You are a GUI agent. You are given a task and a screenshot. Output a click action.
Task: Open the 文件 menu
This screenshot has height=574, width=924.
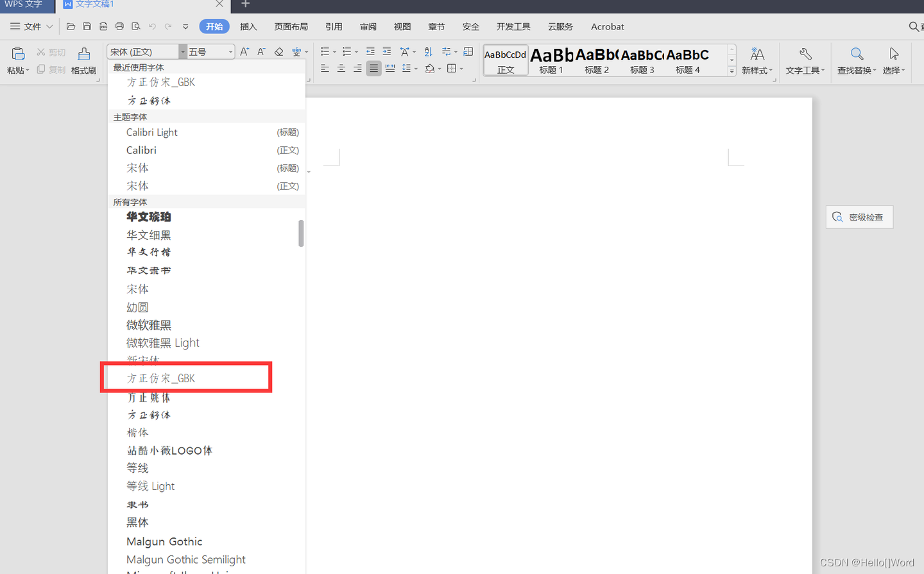31,26
